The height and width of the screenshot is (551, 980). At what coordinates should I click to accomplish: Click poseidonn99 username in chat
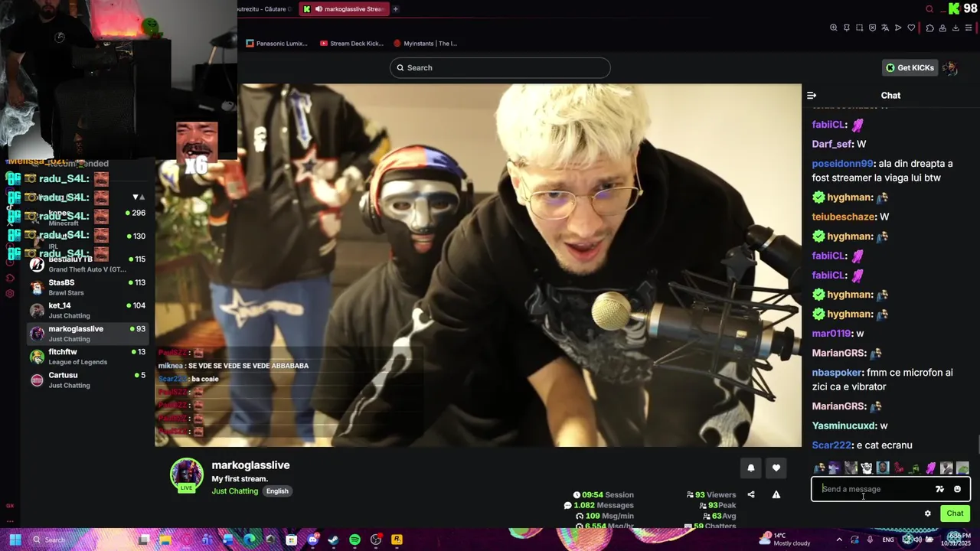[x=842, y=164]
